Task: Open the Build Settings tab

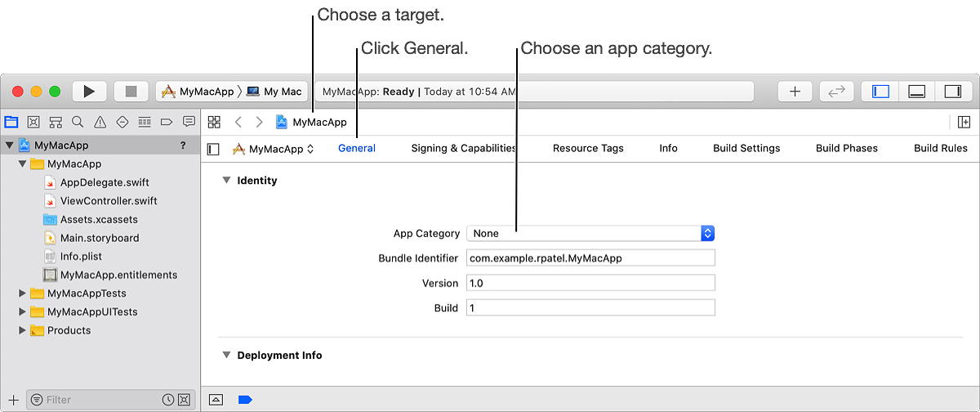Action: [x=746, y=148]
